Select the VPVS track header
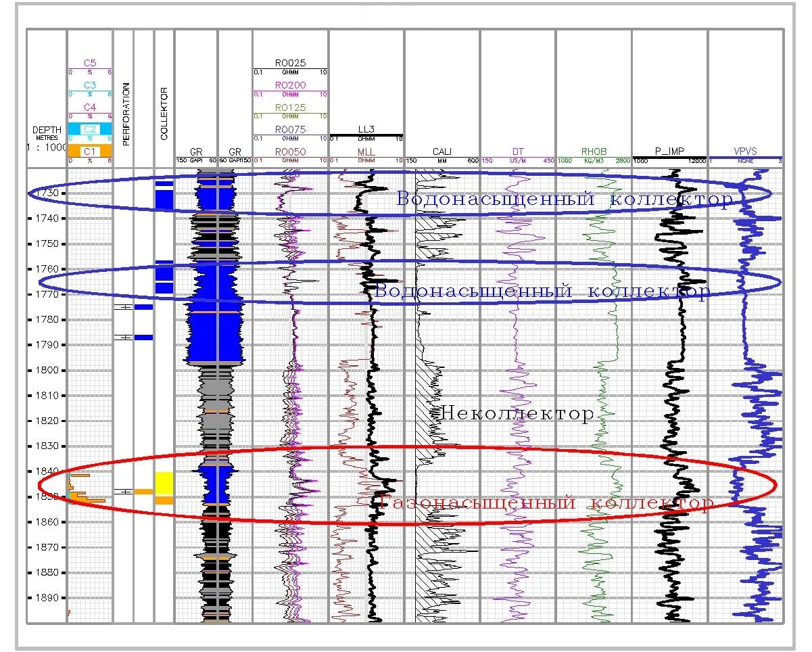 tap(746, 152)
